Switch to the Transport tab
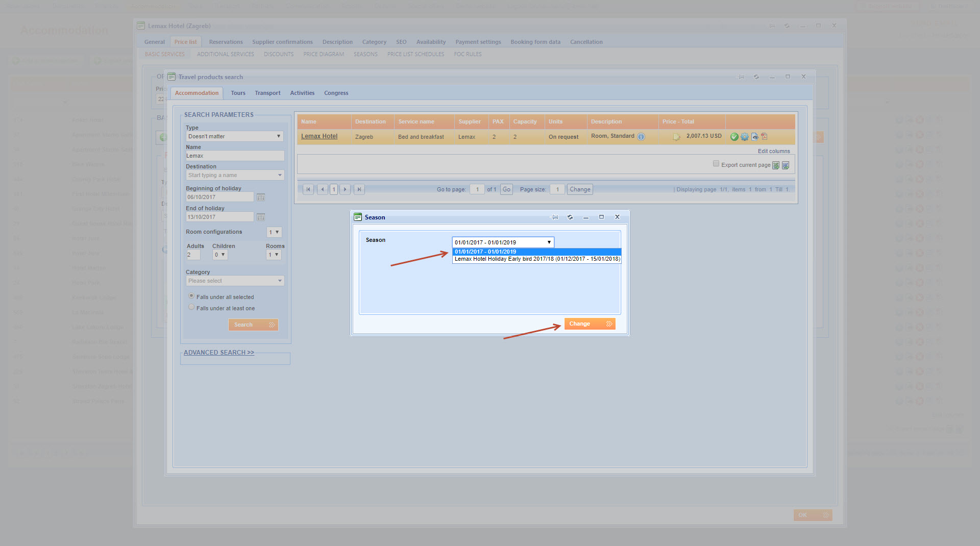This screenshot has height=546, width=980. click(267, 93)
